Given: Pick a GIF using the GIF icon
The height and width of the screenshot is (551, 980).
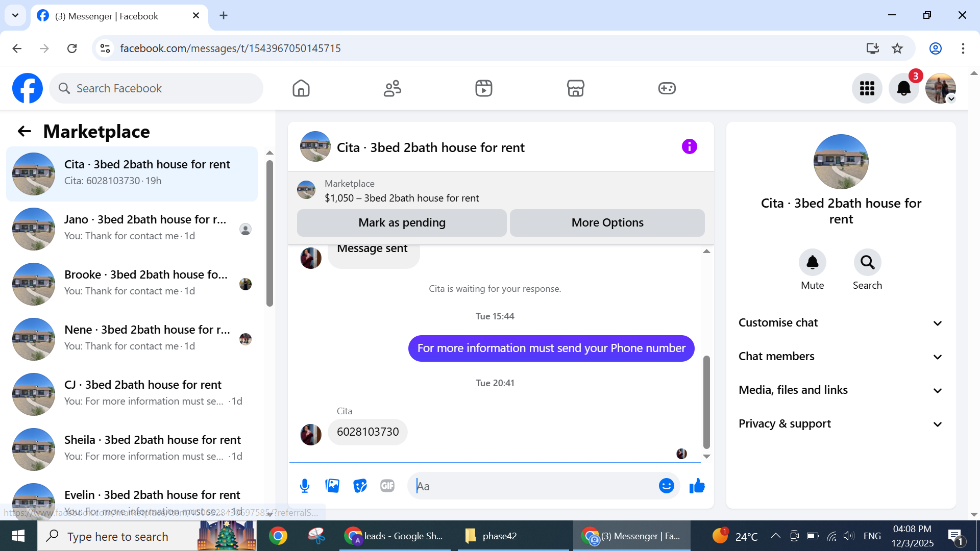Looking at the screenshot, I should pyautogui.click(x=387, y=486).
